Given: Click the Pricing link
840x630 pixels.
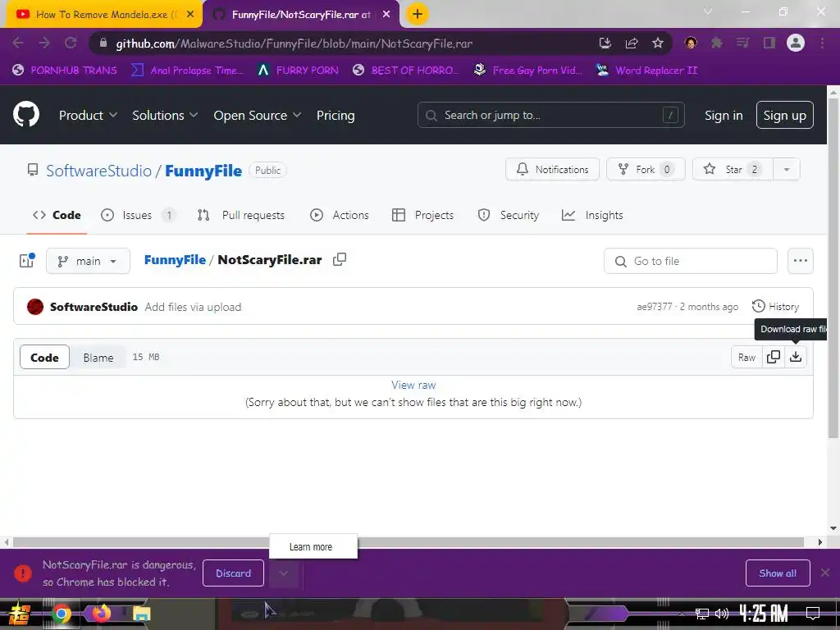Looking at the screenshot, I should tap(336, 115).
